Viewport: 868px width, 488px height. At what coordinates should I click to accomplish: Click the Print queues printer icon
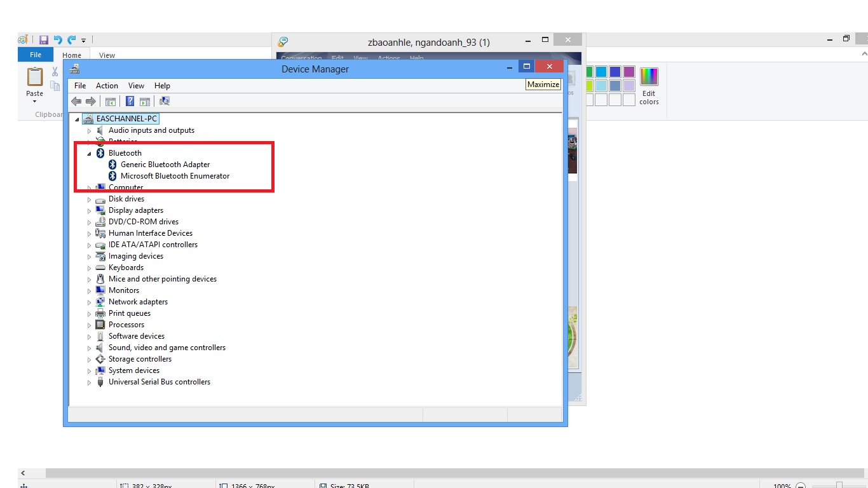[x=100, y=313]
